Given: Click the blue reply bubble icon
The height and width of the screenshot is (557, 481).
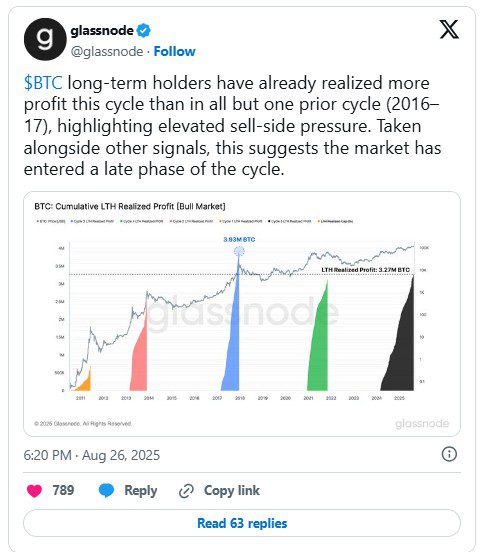Looking at the screenshot, I should 106,491.
